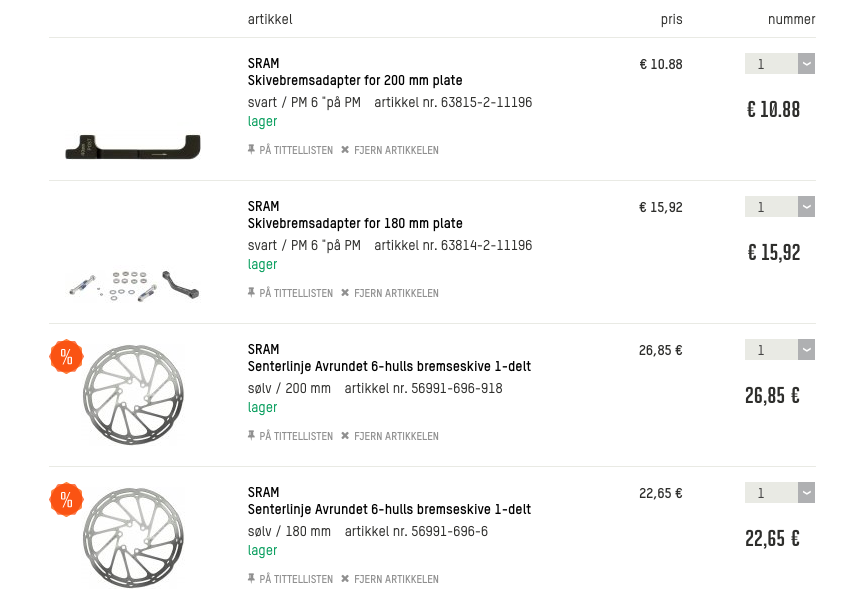
Task: View 180 mm brake disc thumbnail
Action: pos(133,536)
